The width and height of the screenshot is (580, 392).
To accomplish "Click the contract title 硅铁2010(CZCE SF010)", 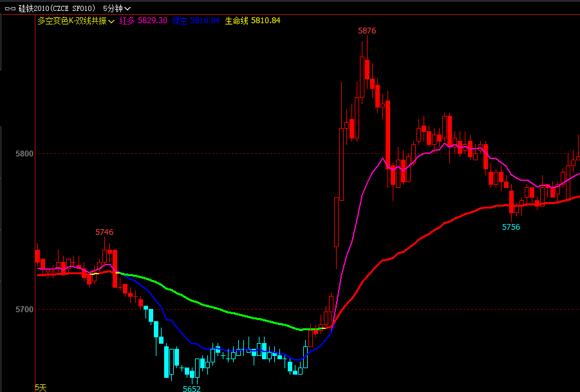I will [57, 8].
